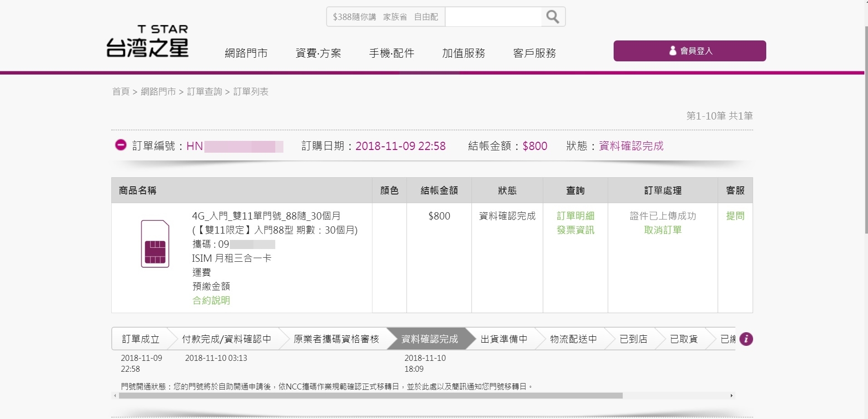Open the purple info icon by the progress bar
This screenshot has height=419, width=868.
coord(746,339)
